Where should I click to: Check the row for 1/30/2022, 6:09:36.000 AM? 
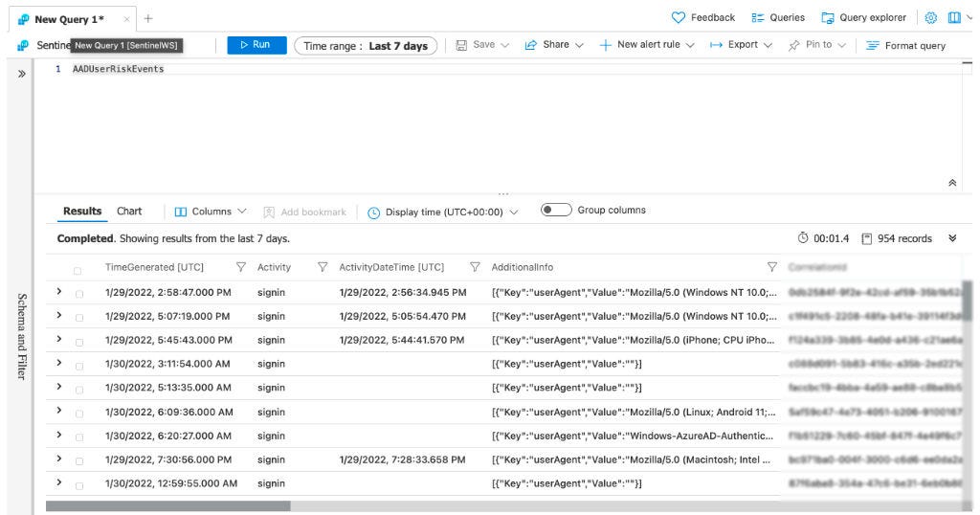[79, 414]
